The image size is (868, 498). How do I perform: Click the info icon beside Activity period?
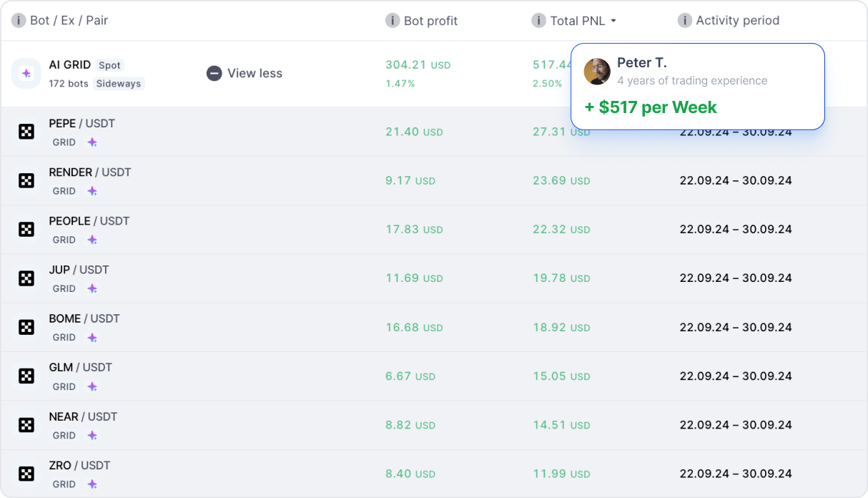point(685,20)
